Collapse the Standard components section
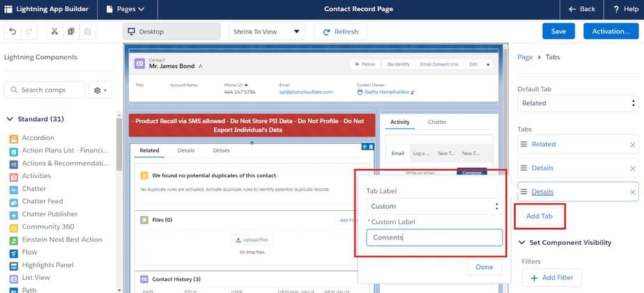Screen dimensions: 644x293 point(10,119)
